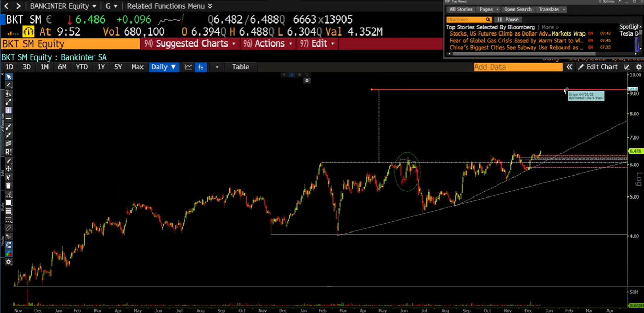Viewport: 644px width, 313px height.
Task: Select the horizontal line drawing tool
Action: [x=8, y=119]
